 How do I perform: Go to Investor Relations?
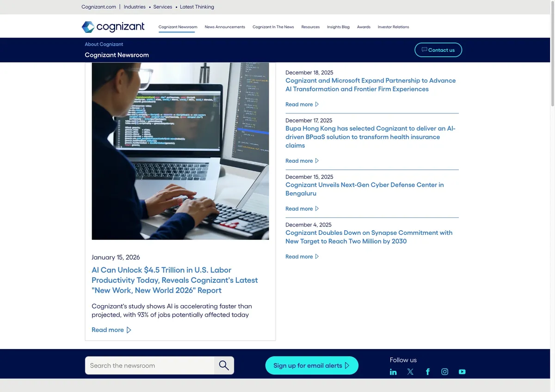[393, 27]
